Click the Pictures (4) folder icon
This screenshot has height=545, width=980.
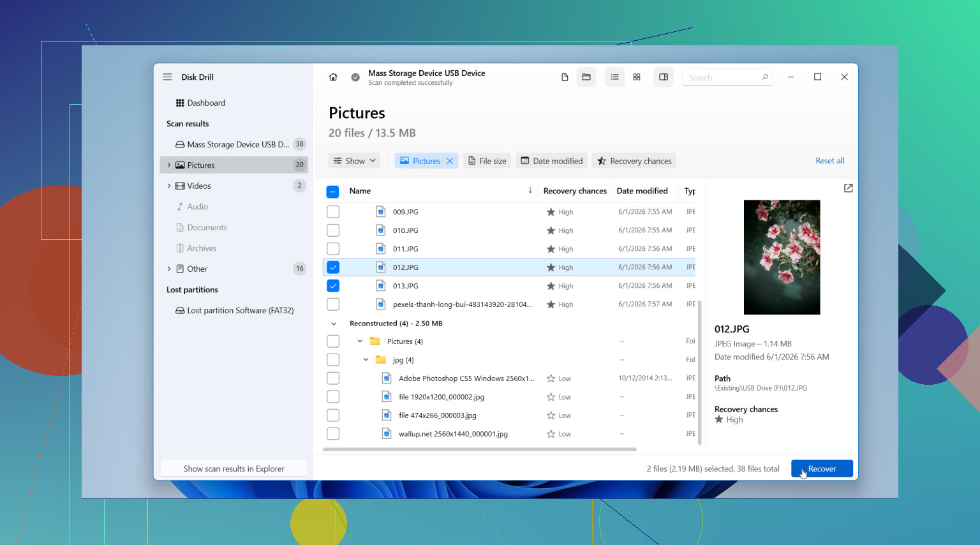[x=375, y=341]
